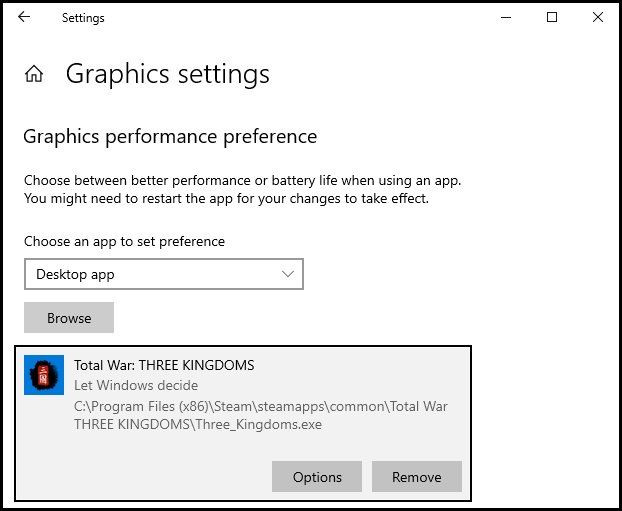Click the Browse button

[69, 318]
